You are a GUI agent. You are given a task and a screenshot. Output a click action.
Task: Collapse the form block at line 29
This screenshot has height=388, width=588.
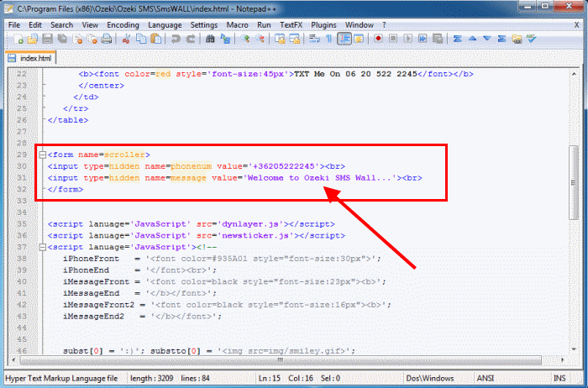42,155
